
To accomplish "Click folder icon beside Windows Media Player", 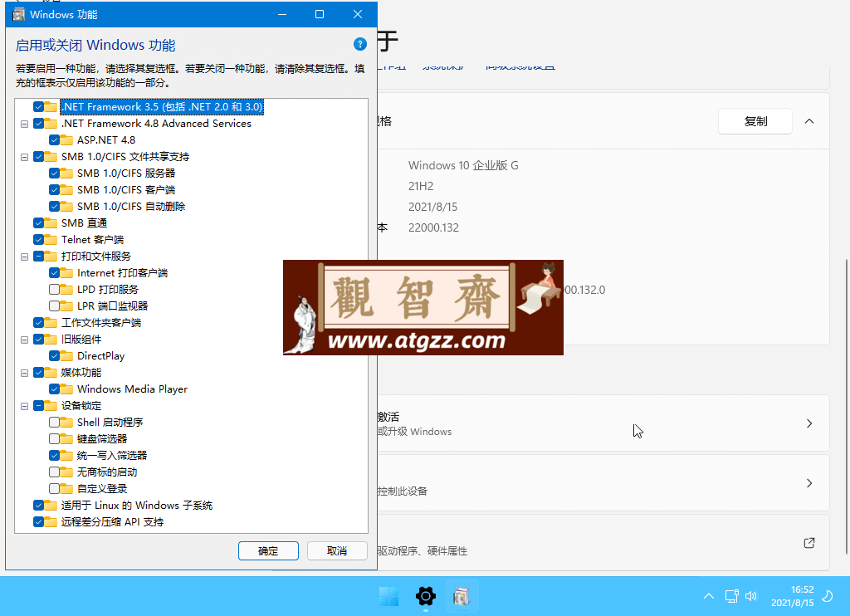I will click(66, 389).
